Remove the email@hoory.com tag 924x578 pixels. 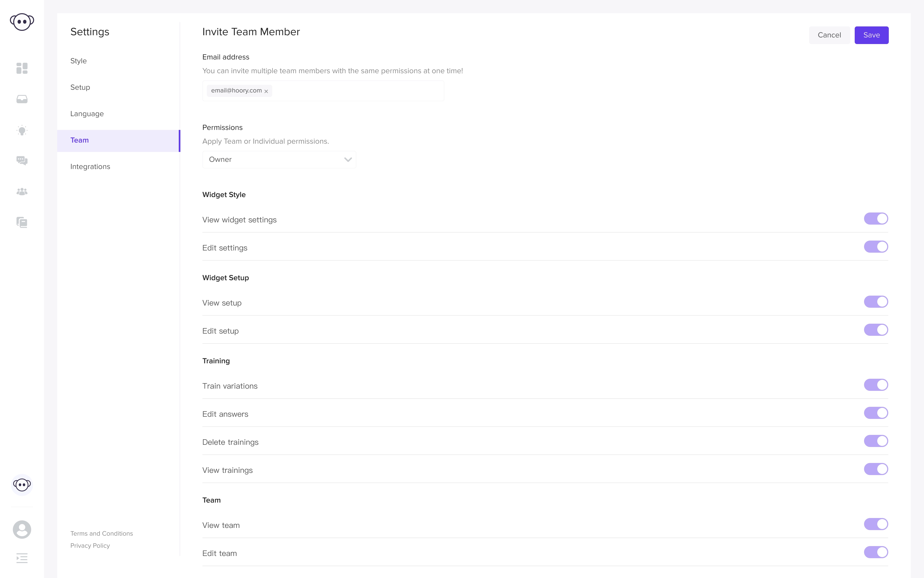266,91
